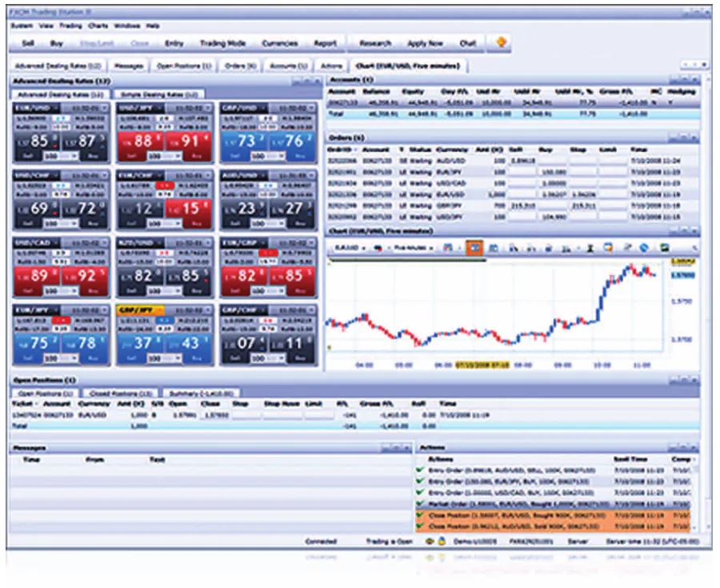The width and height of the screenshot is (720, 588).
Task: Click green check beside Entry Order EUR/JPY action
Action: click(419, 481)
